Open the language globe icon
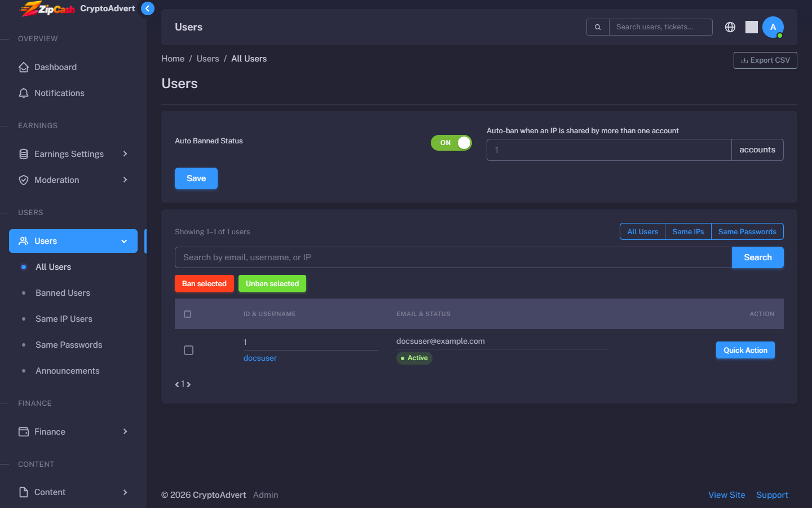812x508 pixels. [730, 27]
